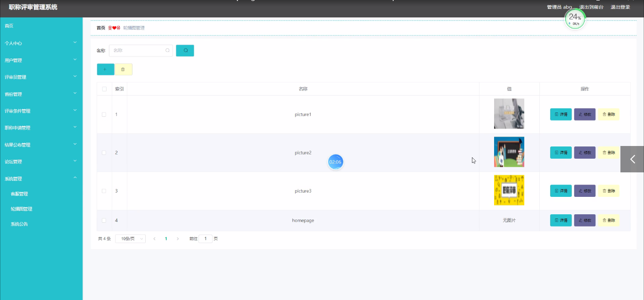
Task: Click the 名称 search input field
Action: click(140, 50)
